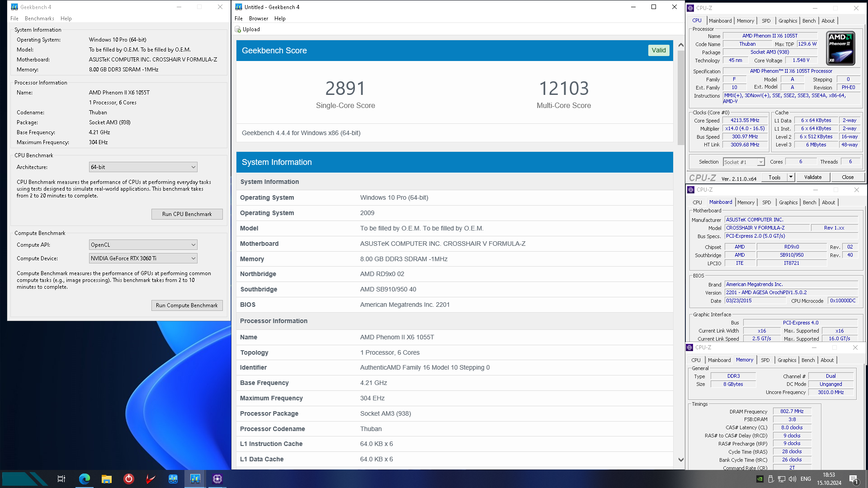Image resolution: width=868 pixels, height=488 pixels.
Task: Open the notification center icon
Action: tap(854, 479)
